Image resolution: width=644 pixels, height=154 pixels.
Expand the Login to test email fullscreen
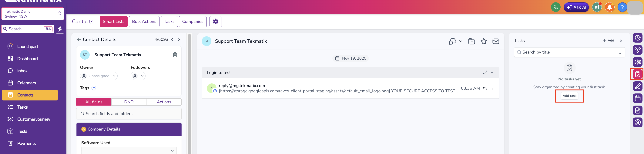485,73
